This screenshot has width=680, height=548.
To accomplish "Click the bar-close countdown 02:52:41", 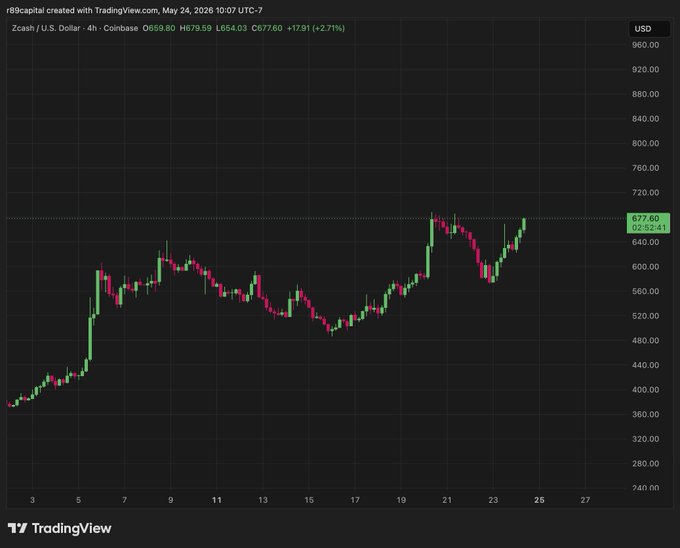I will (x=648, y=228).
